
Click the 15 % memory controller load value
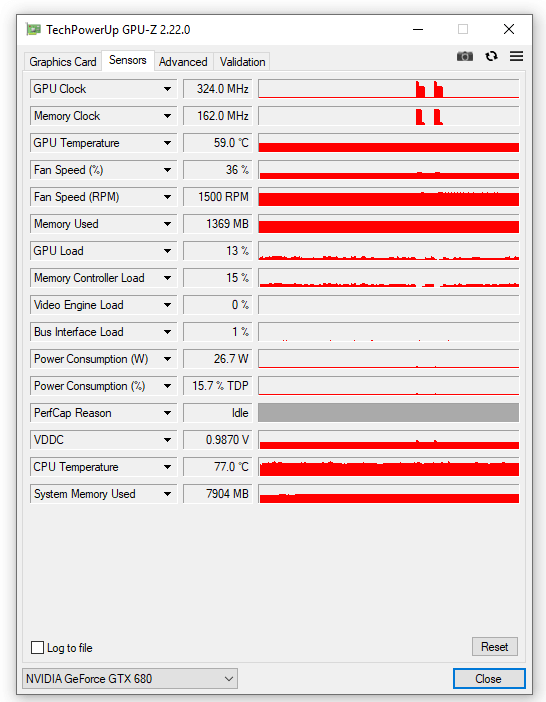pyautogui.click(x=218, y=278)
